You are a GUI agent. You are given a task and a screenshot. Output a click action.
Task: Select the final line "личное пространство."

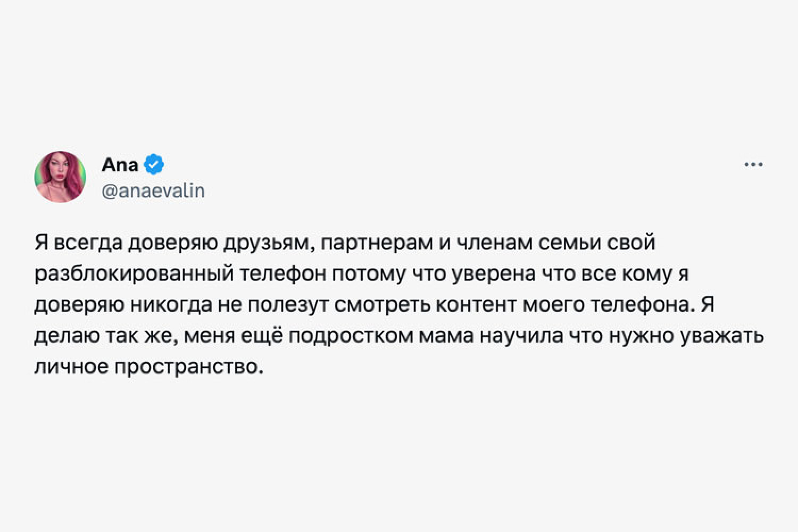click(149, 368)
